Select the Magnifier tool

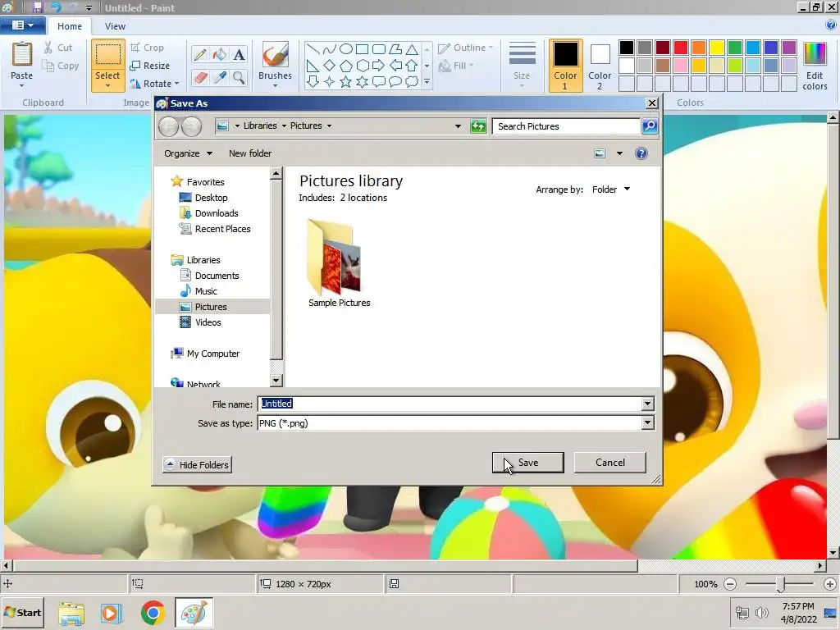point(239,78)
